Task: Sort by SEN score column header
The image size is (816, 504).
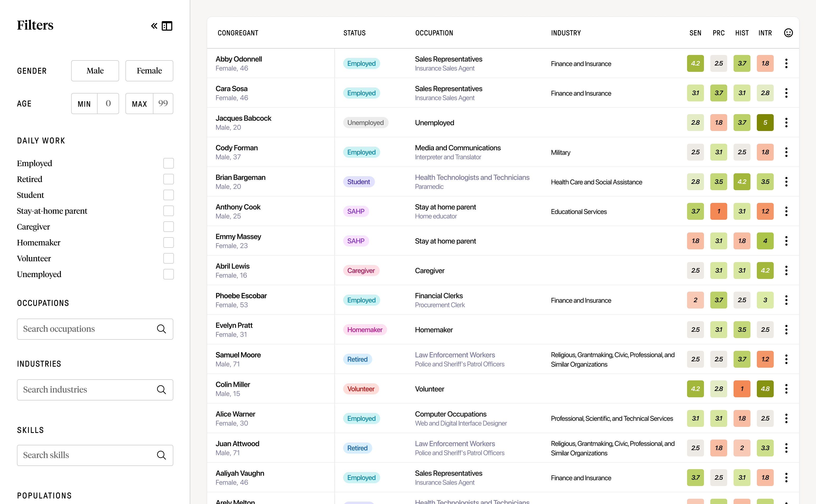Action: 695,33
